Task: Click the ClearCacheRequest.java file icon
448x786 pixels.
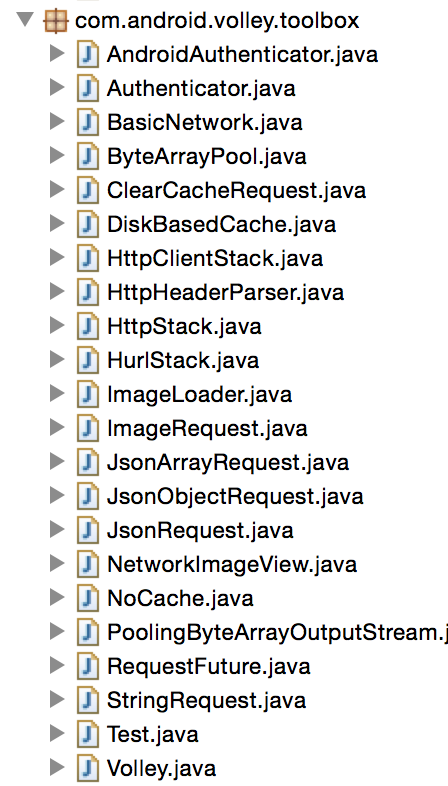Action: tap(88, 191)
